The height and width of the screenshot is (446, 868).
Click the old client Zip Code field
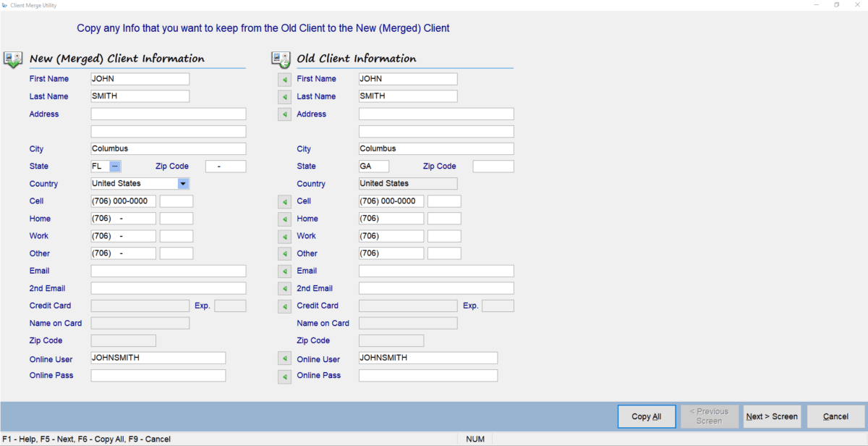point(493,167)
